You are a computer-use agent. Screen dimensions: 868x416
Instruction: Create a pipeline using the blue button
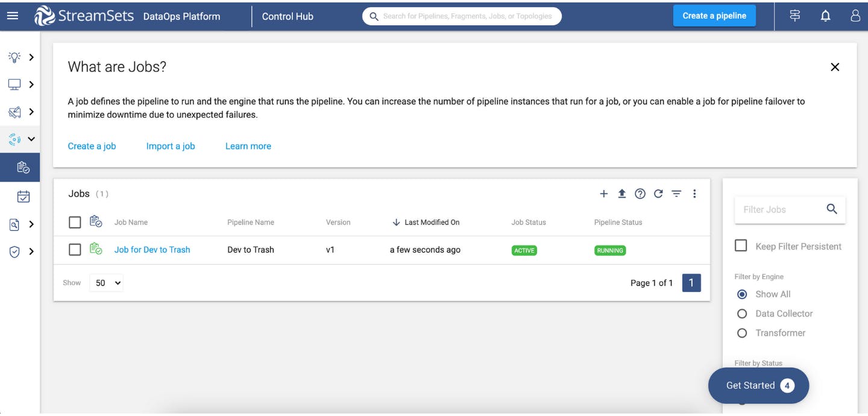714,16
